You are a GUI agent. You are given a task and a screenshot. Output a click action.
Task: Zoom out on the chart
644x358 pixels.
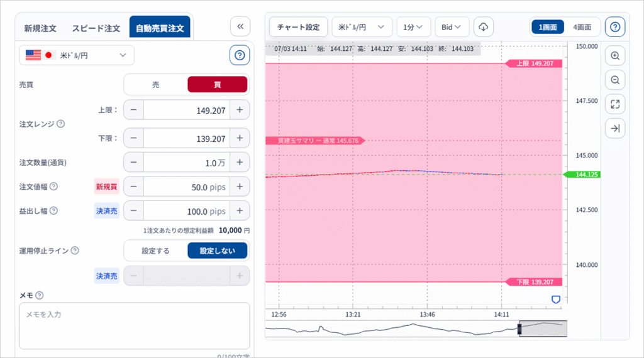pyautogui.click(x=615, y=80)
